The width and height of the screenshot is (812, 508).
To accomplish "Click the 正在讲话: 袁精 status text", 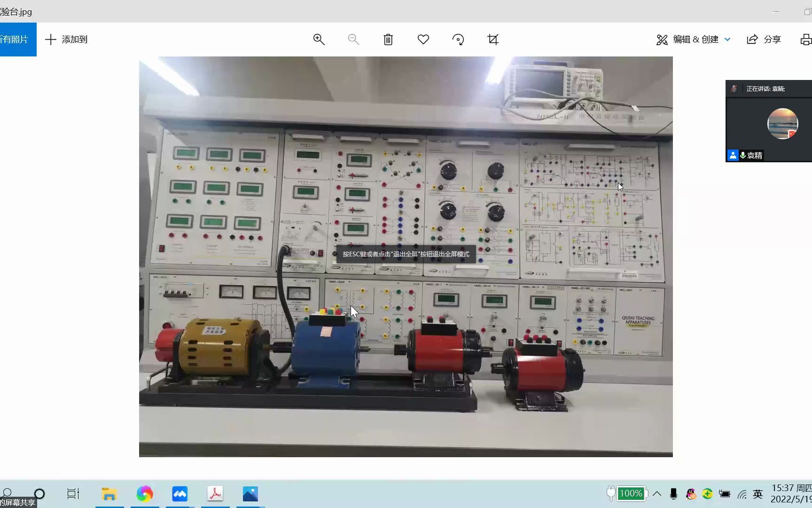I will 765,88.
